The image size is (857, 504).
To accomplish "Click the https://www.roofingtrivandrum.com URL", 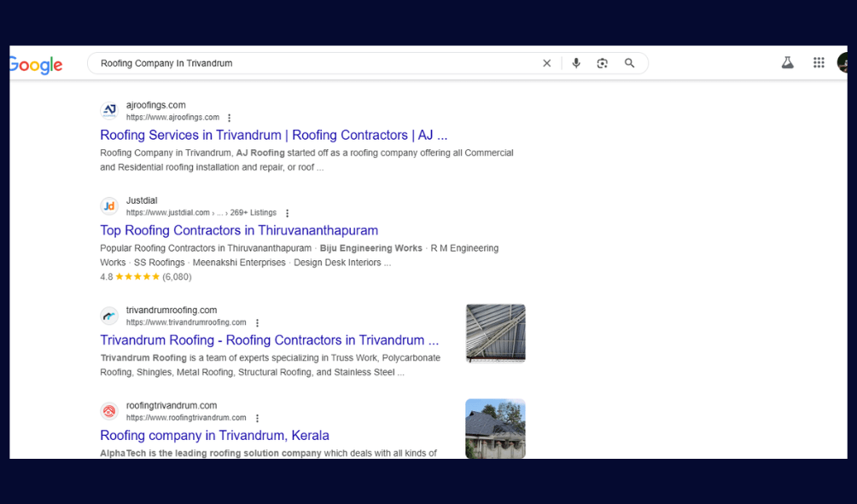I will (x=186, y=418).
